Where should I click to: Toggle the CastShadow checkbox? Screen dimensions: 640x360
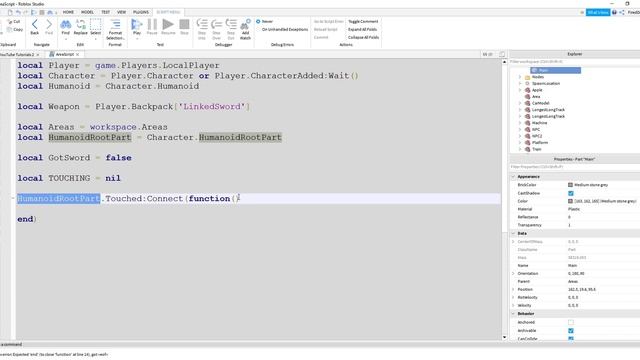click(571, 193)
